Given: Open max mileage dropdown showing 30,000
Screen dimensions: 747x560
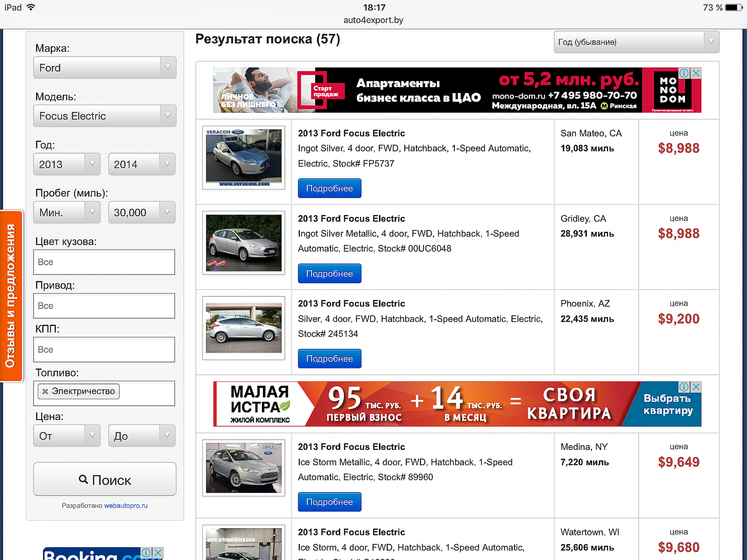Looking at the screenshot, I should (x=142, y=212).
